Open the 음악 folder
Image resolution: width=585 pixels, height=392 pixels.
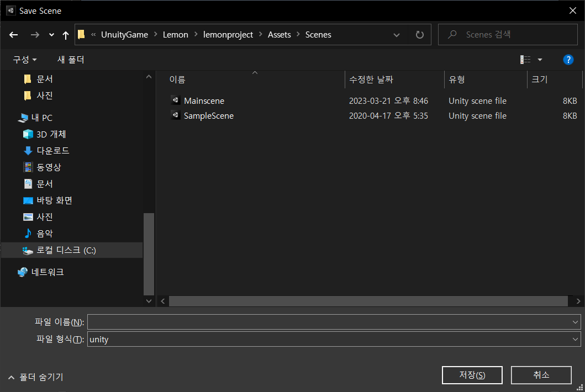[x=44, y=234]
